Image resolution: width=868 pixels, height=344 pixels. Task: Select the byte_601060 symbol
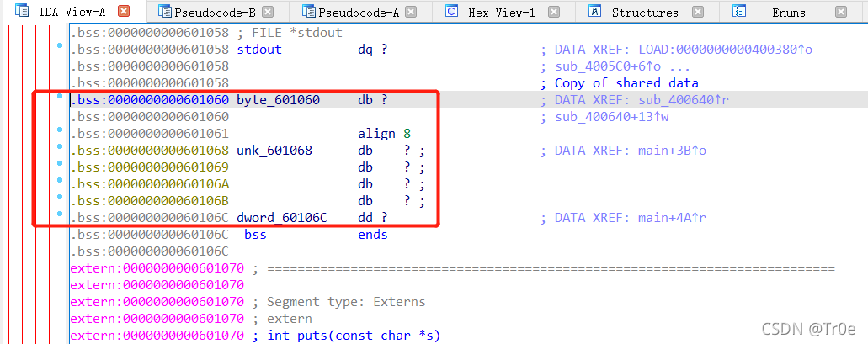click(278, 100)
